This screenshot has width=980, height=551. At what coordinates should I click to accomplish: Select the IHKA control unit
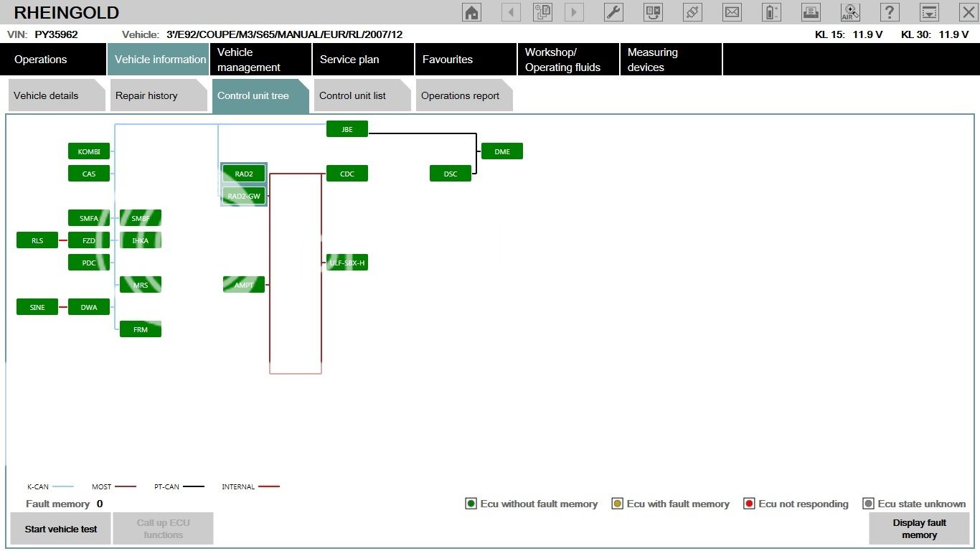(x=141, y=240)
